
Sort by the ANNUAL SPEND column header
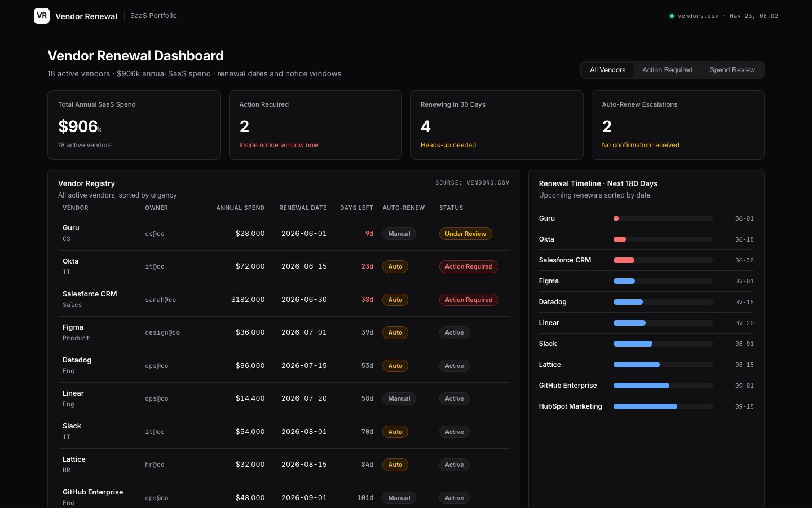(240, 208)
